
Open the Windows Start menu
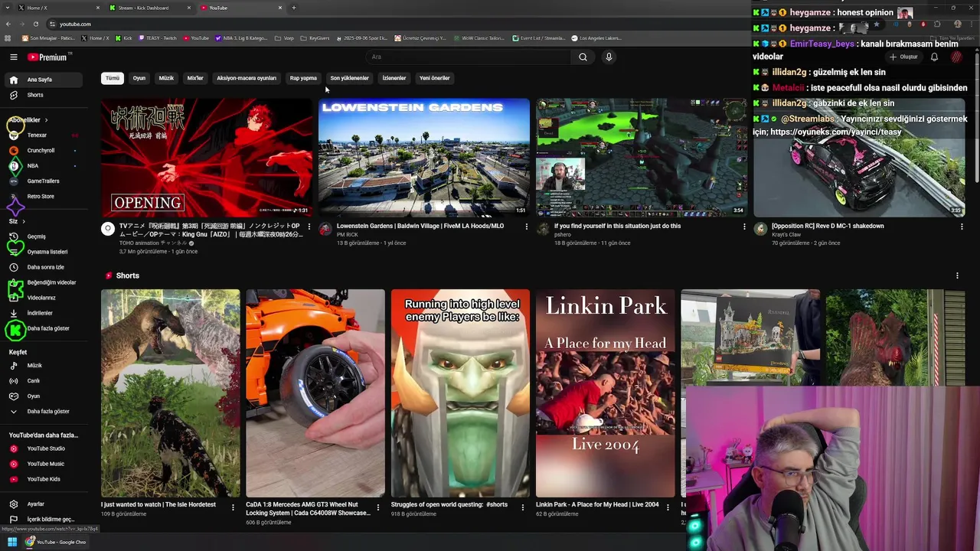coord(12,542)
